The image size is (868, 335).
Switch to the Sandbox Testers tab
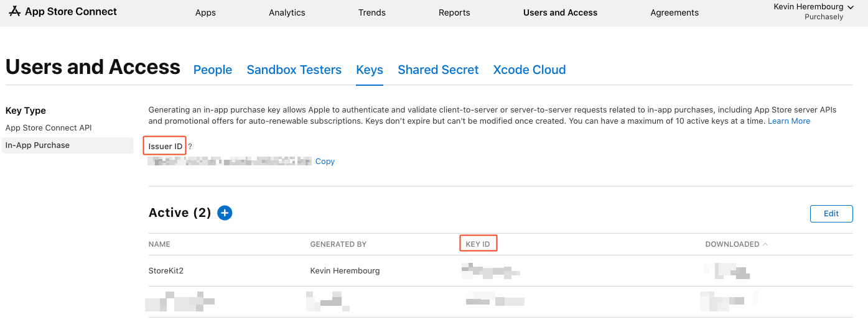294,70
